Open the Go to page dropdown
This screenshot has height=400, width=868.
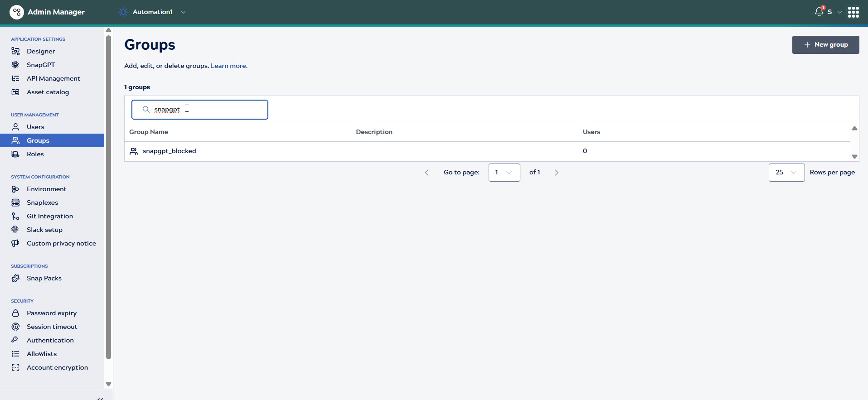click(504, 173)
